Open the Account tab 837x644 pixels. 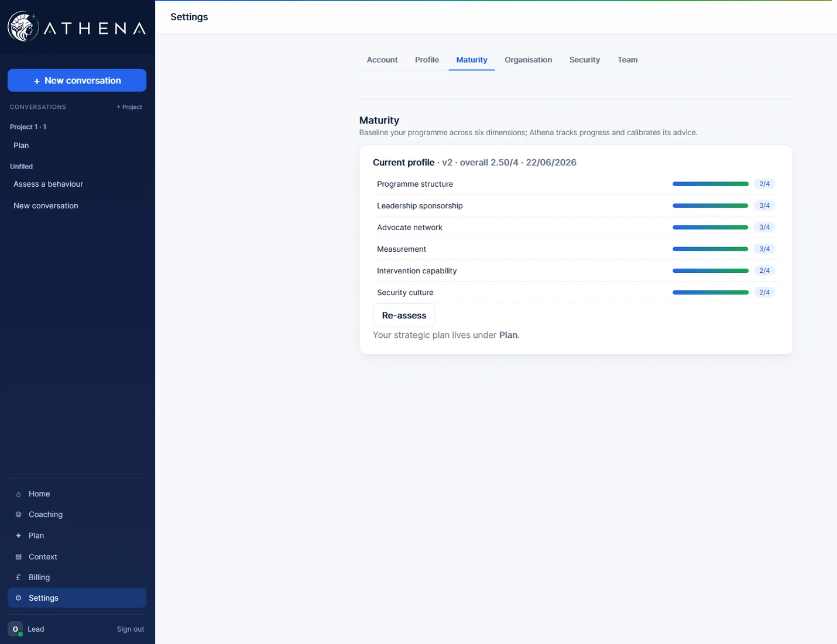coord(382,60)
